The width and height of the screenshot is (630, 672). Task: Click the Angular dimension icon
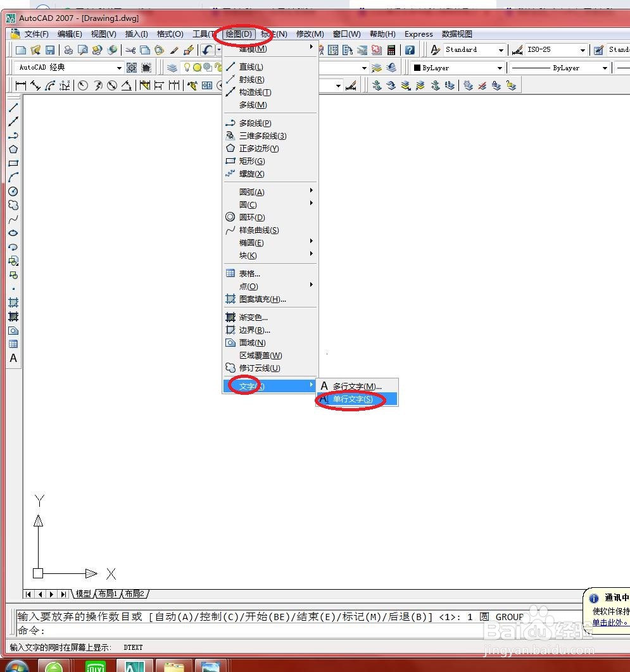[x=126, y=85]
